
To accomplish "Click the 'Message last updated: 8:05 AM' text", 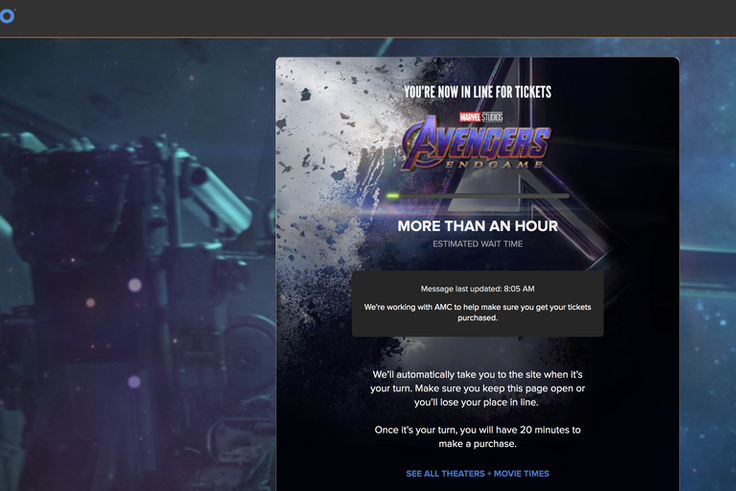I will (477, 289).
